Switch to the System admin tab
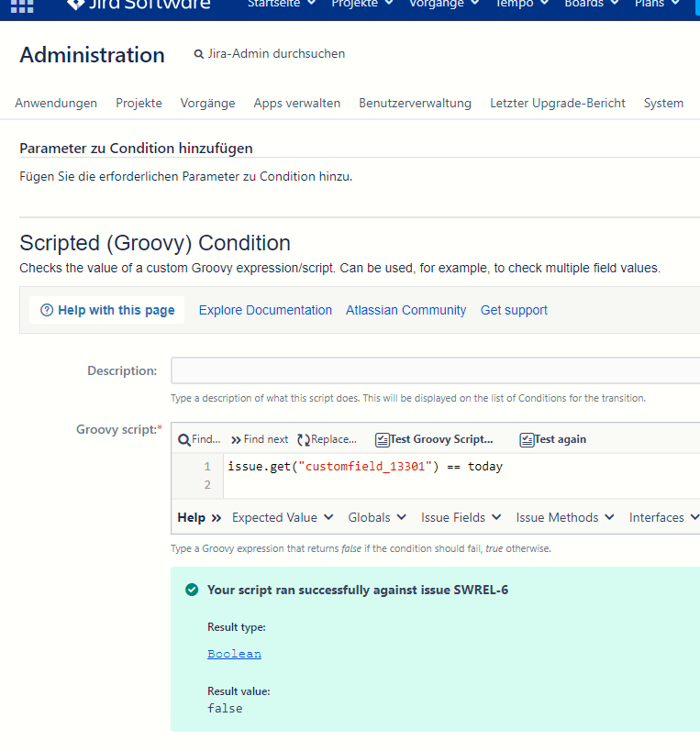The width and height of the screenshot is (700, 751). tap(663, 103)
